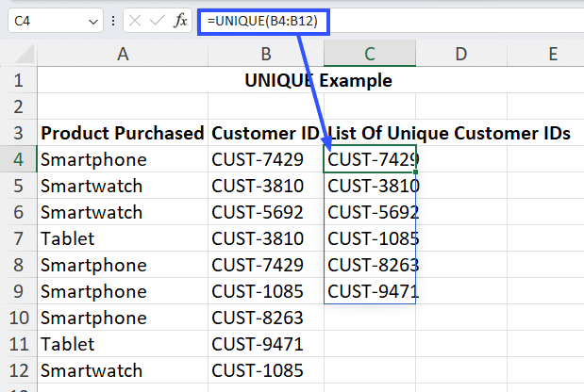Select cell A9 containing Smartphone
The height and width of the screenshot is (392, 584).
coord(123,291)
